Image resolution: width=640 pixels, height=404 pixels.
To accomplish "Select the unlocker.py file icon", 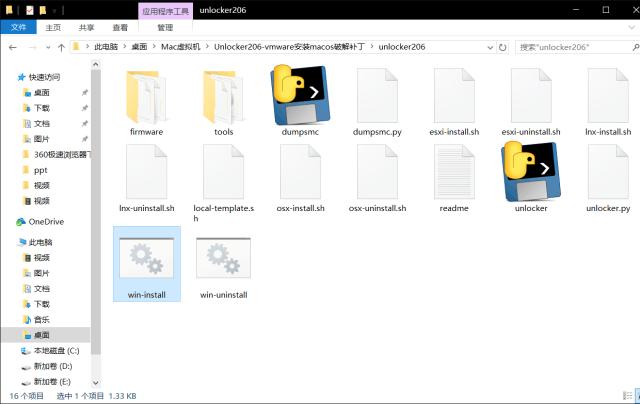I will (608, 172).
